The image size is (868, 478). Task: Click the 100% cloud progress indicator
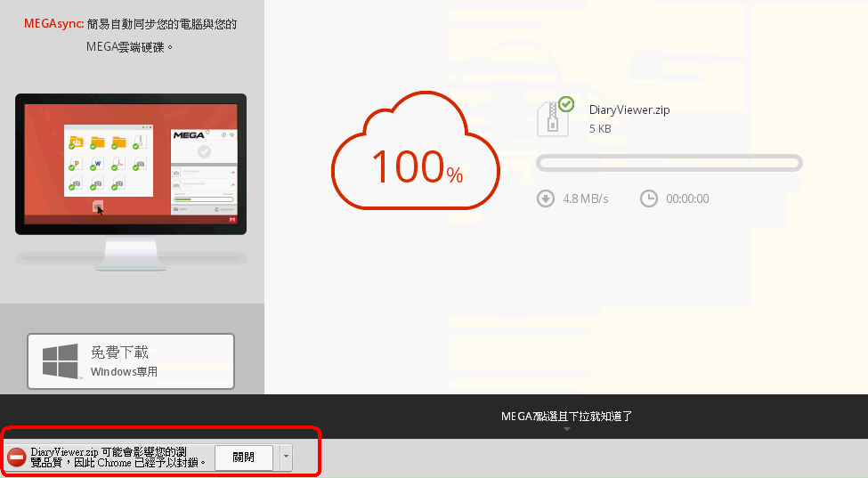pos(416,151)
